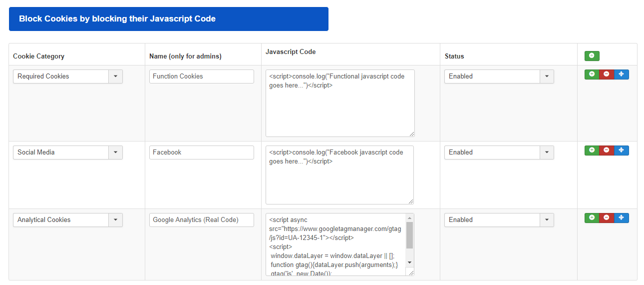This screenshot has height=285, width=644.
Task: Click the Status column header
Action: (454, 56)
